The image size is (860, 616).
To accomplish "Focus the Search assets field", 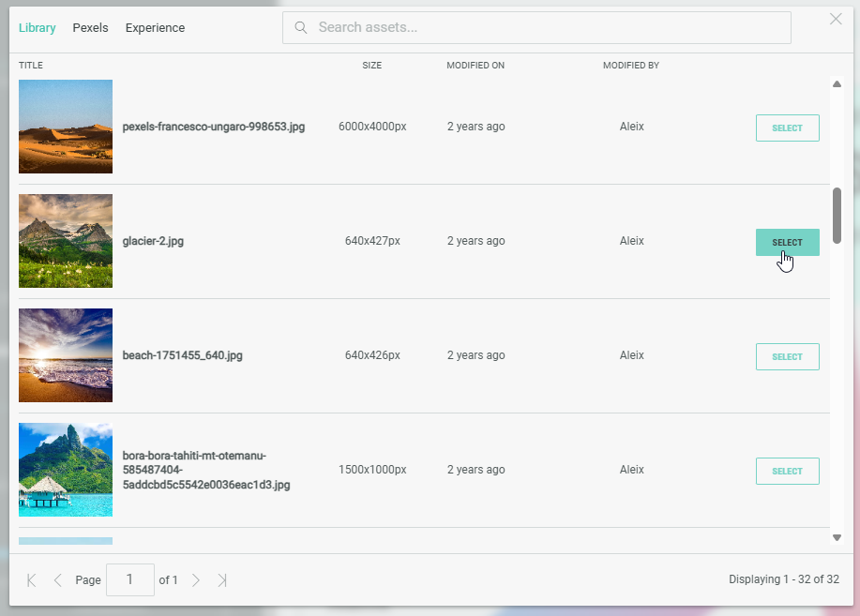I will (549, 27).
